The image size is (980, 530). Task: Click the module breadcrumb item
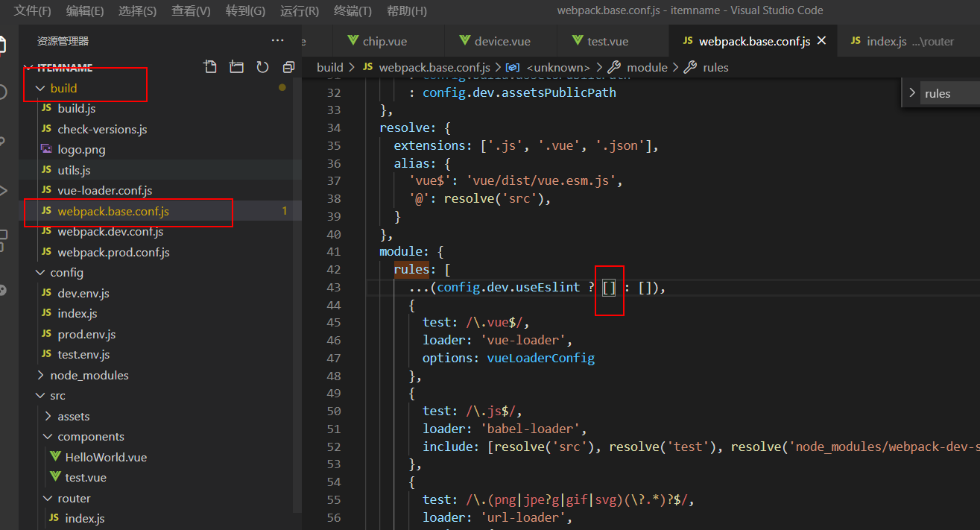click(646, 67)
